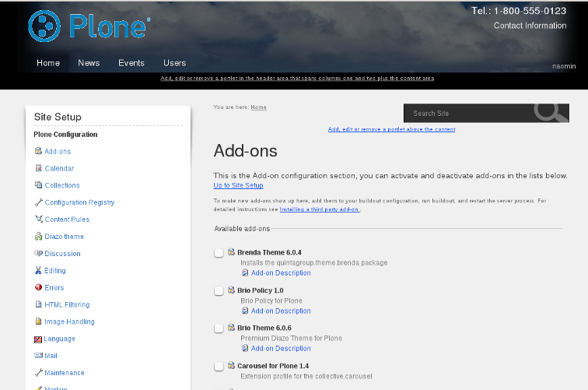The image size is (588, 390).
Task: Click the Tel.: 1-800-555-0123 text
Action: [519, 11]
